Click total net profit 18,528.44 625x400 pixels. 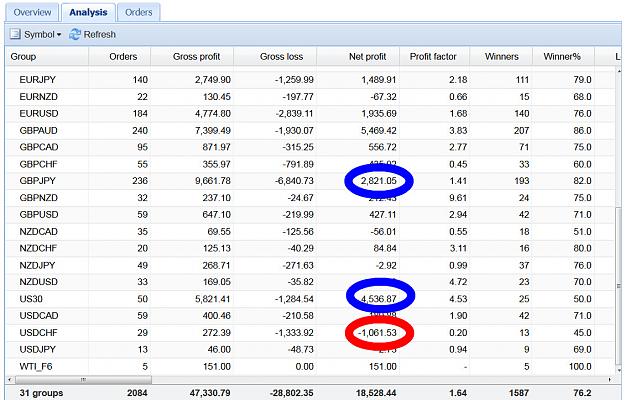376,393
